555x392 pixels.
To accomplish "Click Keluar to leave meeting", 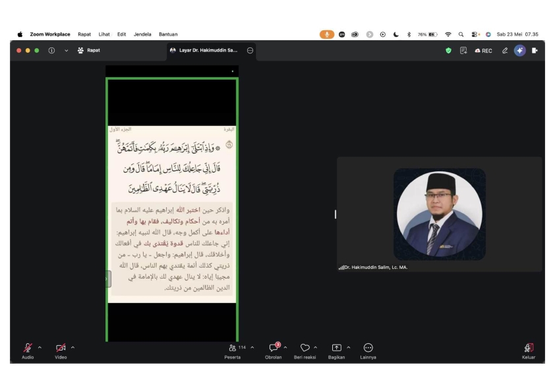I will click(529, 350).
